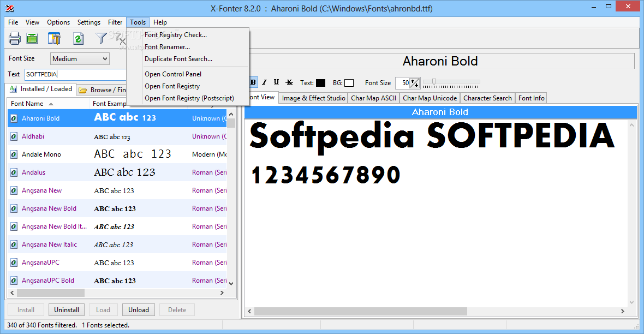The width and height of the screenshot is (644, 334).
Task: Click the funnel Filter icon
Action: 101,39
